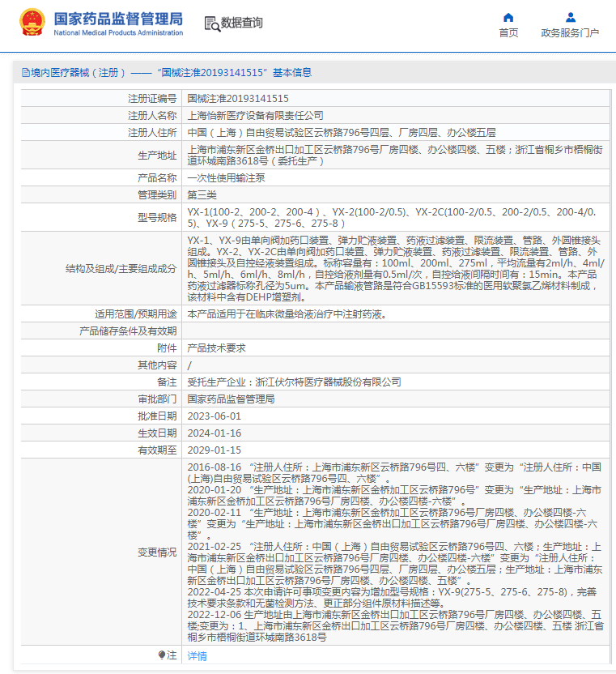Click the bulb icon beside 注
The width and height of the screenshot is (616, 674).
162,655
